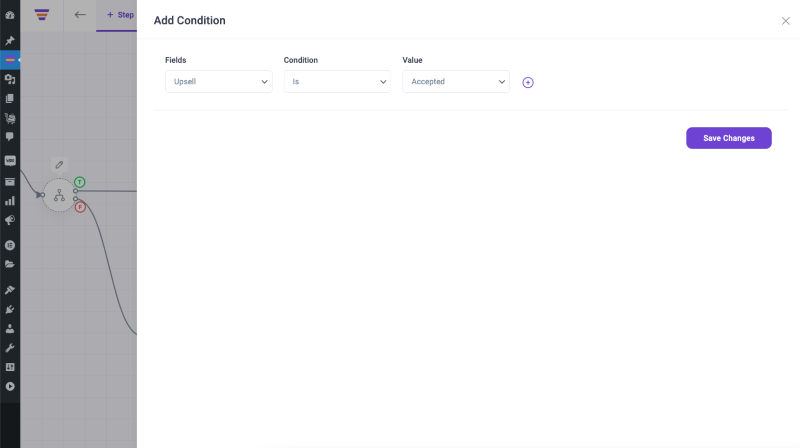Close the Add Condition panel
The height and width of the screenshot is (448, 800).
(786, 21)
